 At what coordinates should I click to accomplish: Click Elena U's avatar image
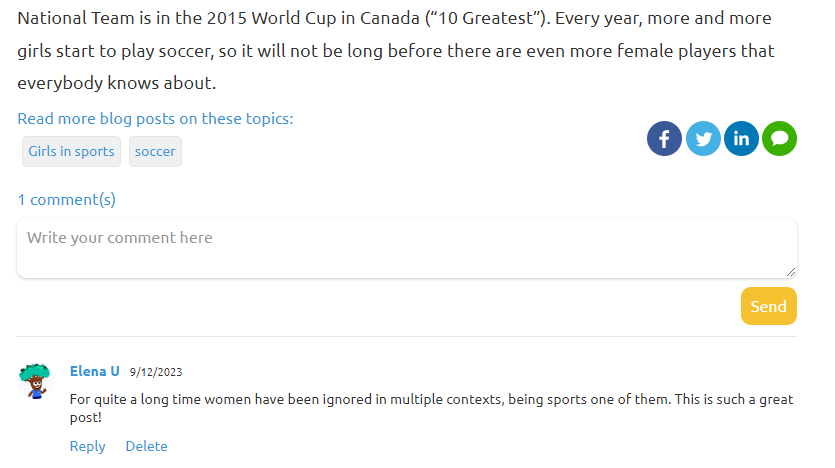tap(35, 380)
